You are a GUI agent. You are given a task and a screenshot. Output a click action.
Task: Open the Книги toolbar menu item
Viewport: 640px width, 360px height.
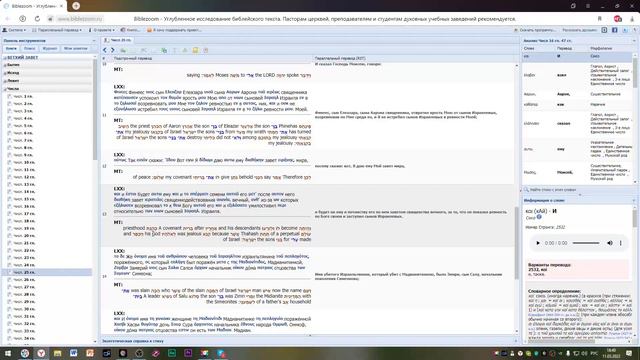tap(130, 30)
